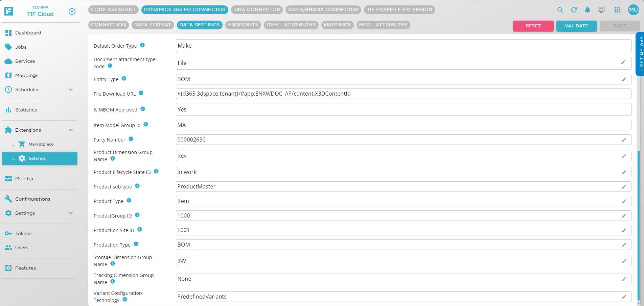Click edit pencil for Production Site ID
Viewport: 644px width, 306px height.
click(x=624, y=230)
